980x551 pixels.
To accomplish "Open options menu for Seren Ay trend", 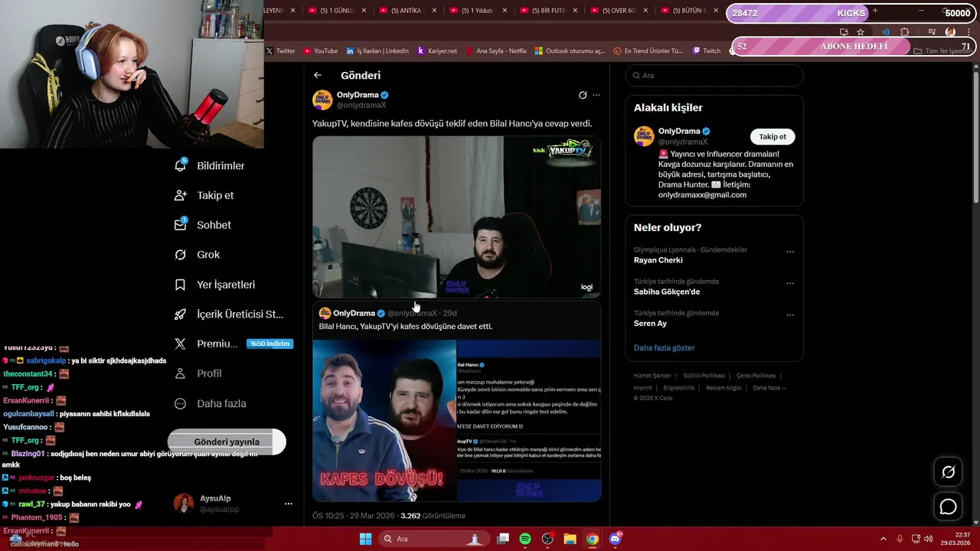I will click(790, 315).
